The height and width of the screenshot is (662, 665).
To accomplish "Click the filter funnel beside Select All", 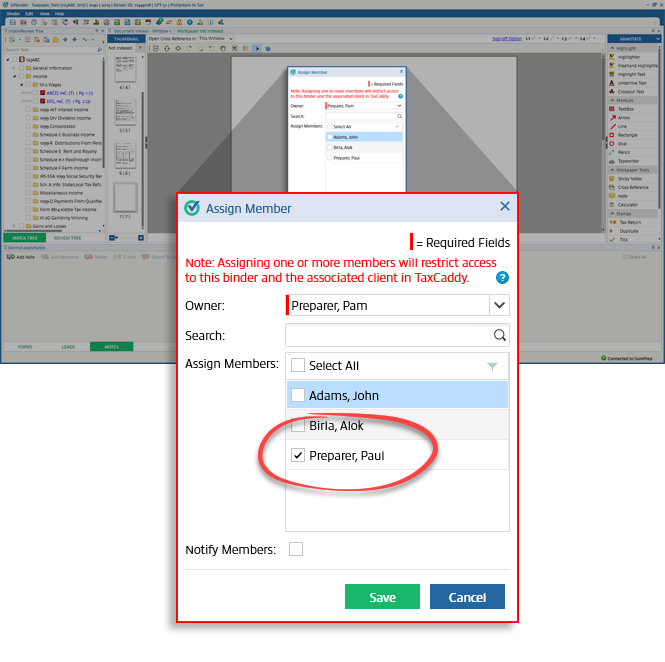I will tap(492, 366).
